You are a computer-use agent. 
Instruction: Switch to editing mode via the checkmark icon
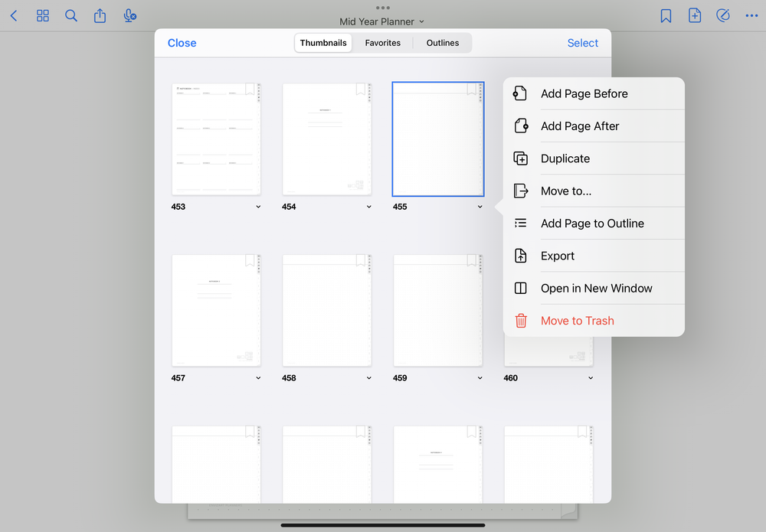pos(723,15)
